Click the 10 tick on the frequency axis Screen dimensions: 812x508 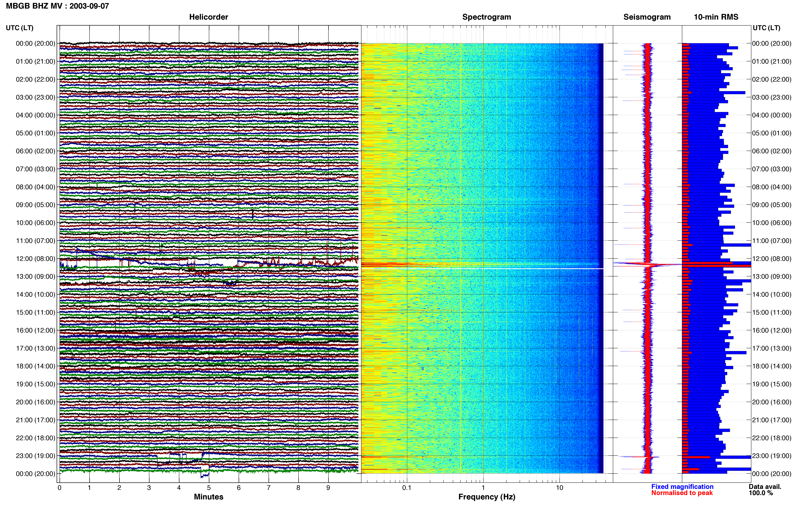point(559,488)
